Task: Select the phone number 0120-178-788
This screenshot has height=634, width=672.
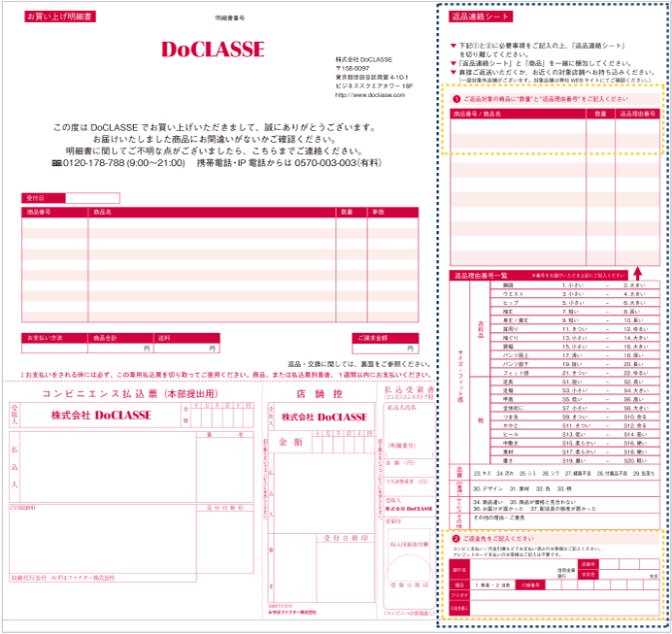Action: click(x=93, y=163)
